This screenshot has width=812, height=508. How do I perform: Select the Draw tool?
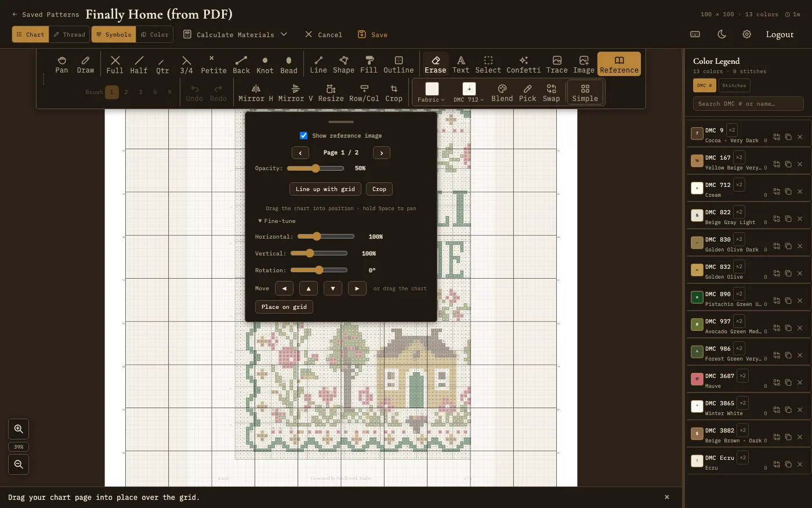[85, 64]
